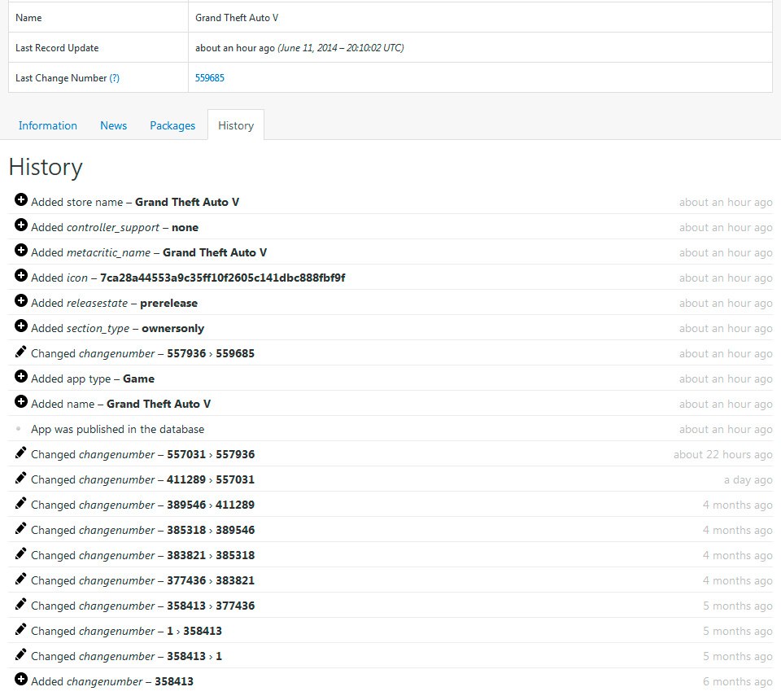This screenshot has height=700, width=781.
Task: Click plus icon beside Added name row
Action: click(x=21, y=401)
